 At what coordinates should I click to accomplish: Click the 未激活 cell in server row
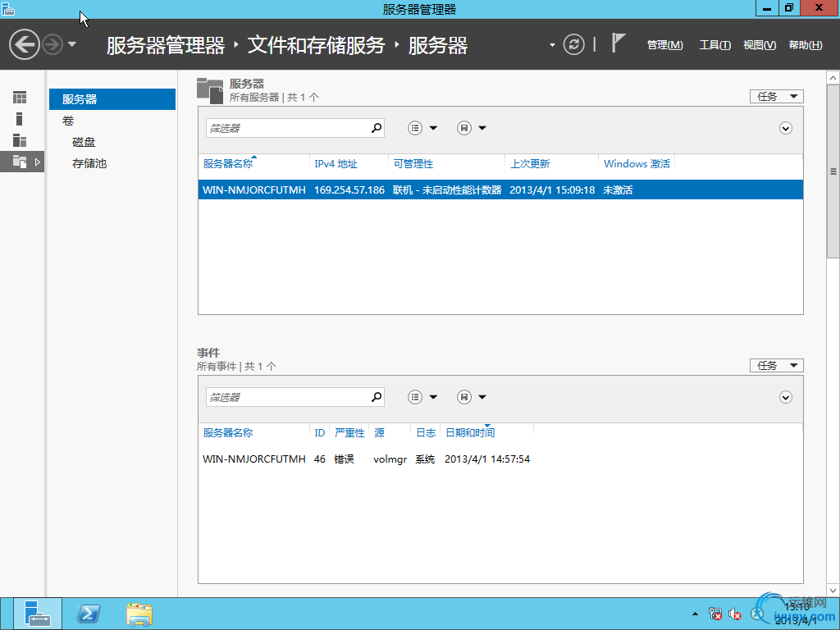point(618,189)
